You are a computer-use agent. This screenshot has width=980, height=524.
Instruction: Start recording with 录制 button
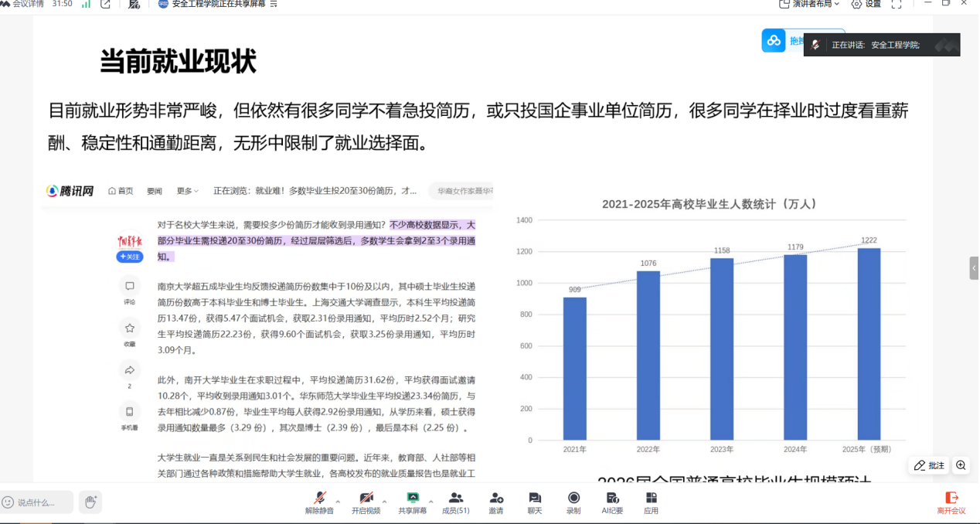(573, 502)
